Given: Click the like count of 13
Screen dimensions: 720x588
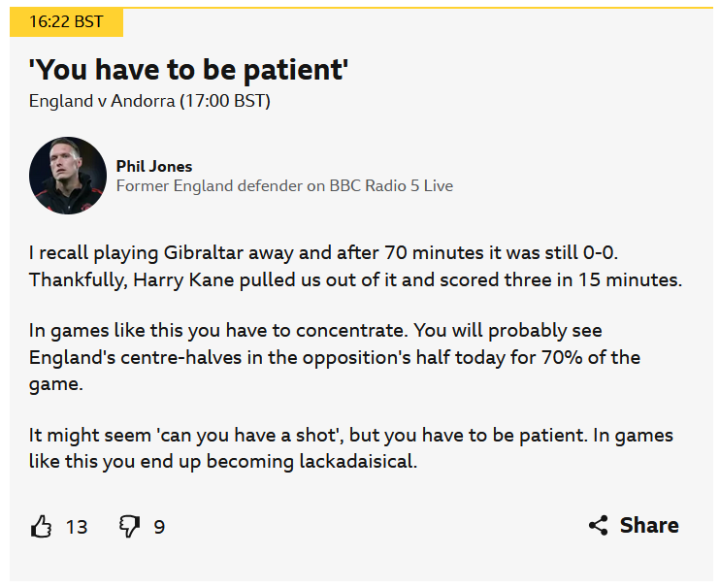Looking at the screenshot, I should coord(77,527).
